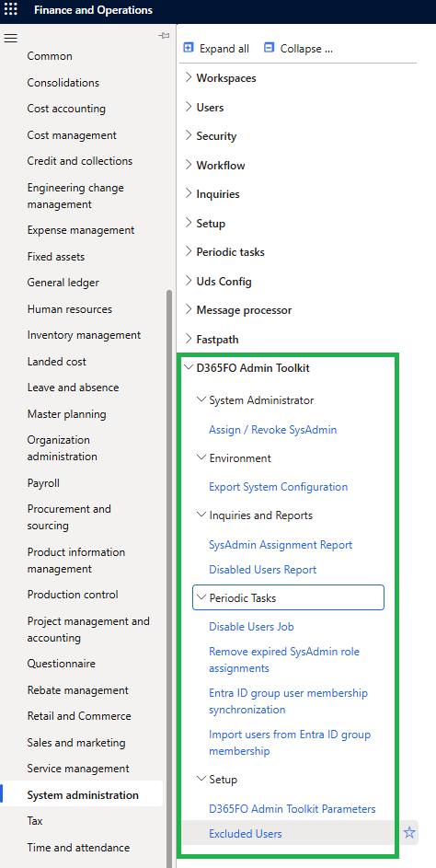Screen dimensions: 436x868
Task: Open D365FO Admin Toolkit Parameters link
Action: click(x=293, y=809)
